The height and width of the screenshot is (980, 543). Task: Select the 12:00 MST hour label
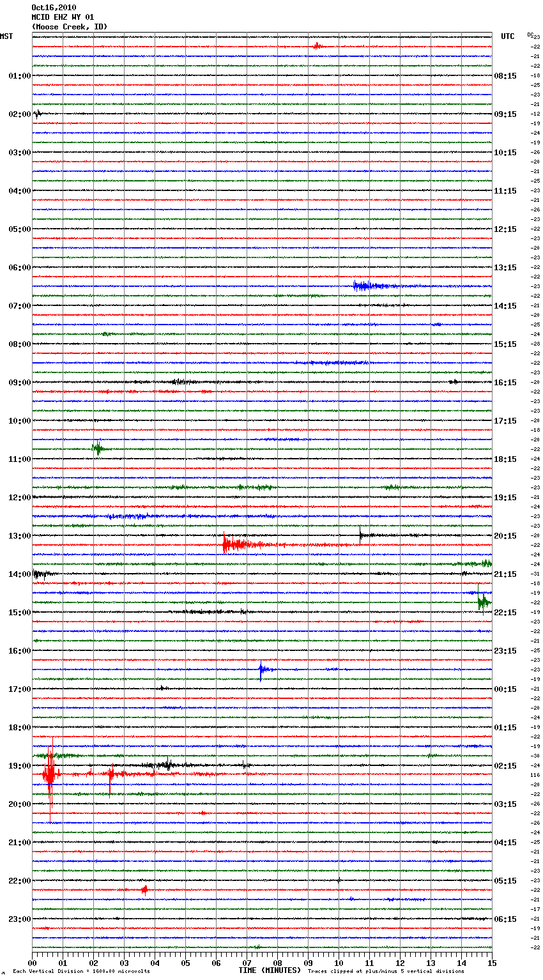(x=20, y=498)
